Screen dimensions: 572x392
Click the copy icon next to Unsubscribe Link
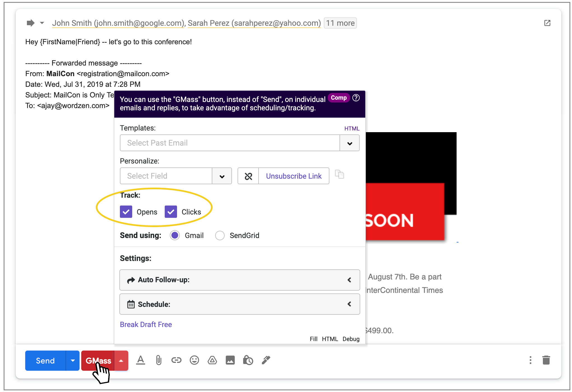coord(340,174)
